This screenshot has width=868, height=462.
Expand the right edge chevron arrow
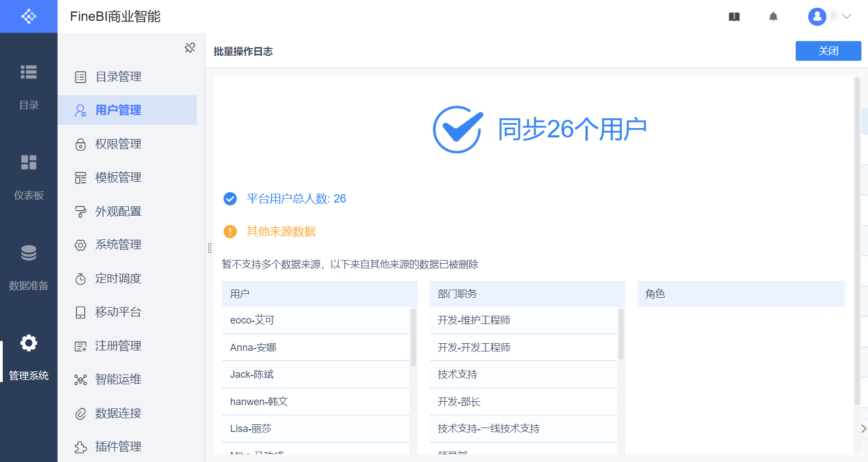(x=863, y=429)
